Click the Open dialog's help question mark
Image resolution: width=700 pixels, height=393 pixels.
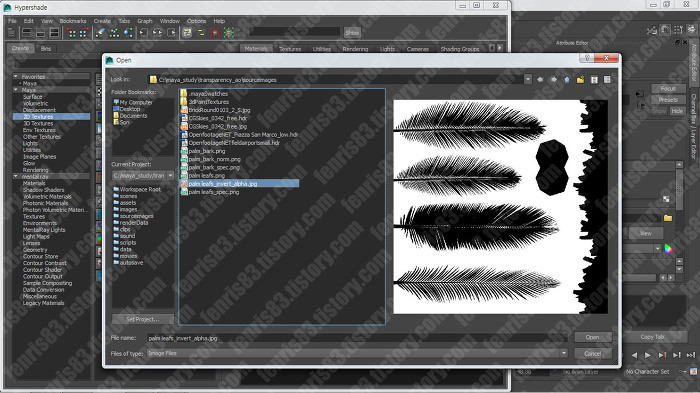coord(587,58)
